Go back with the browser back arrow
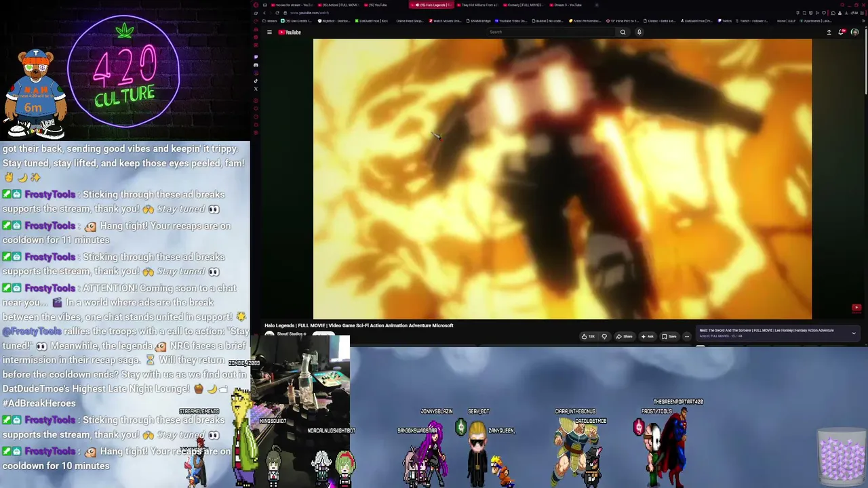 [264, 13]
